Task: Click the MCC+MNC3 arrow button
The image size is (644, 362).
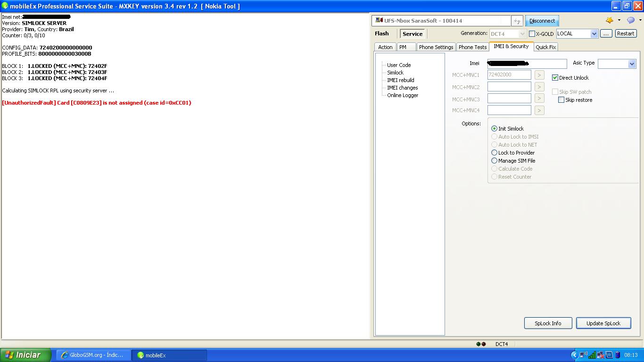Action: (539, 99)
